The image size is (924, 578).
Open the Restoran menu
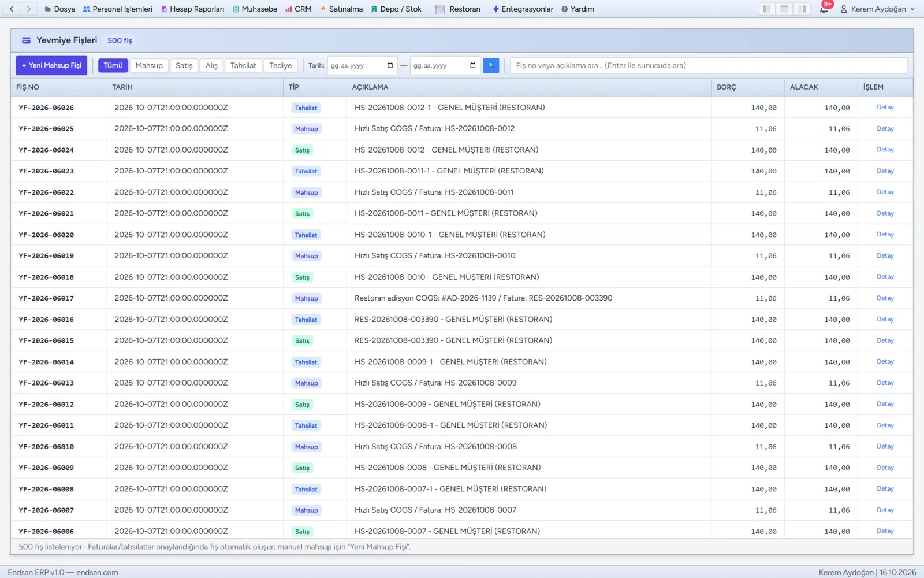tap(457, 9)
